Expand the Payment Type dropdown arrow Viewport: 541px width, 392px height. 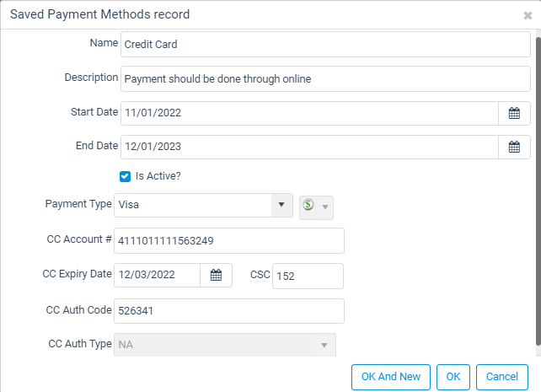(x=281, y=206)
